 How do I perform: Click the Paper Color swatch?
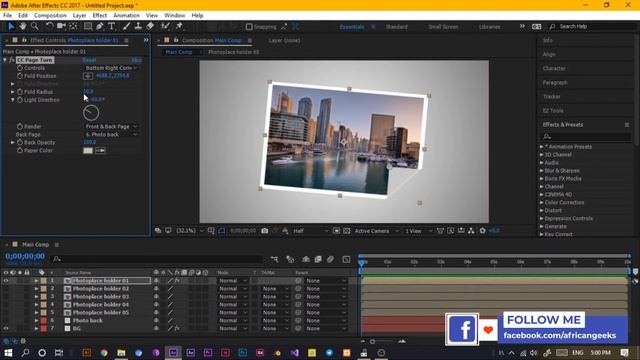click(88, 151)
